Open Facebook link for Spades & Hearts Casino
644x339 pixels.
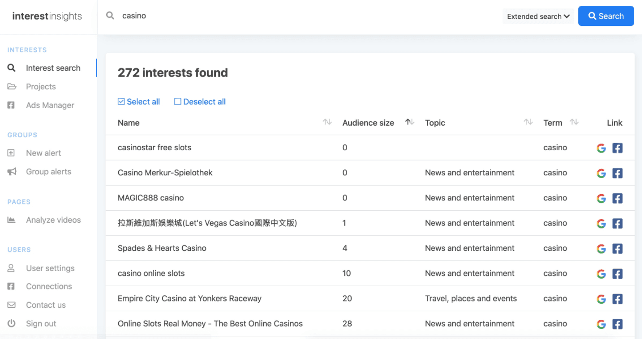tap(617, 248)
